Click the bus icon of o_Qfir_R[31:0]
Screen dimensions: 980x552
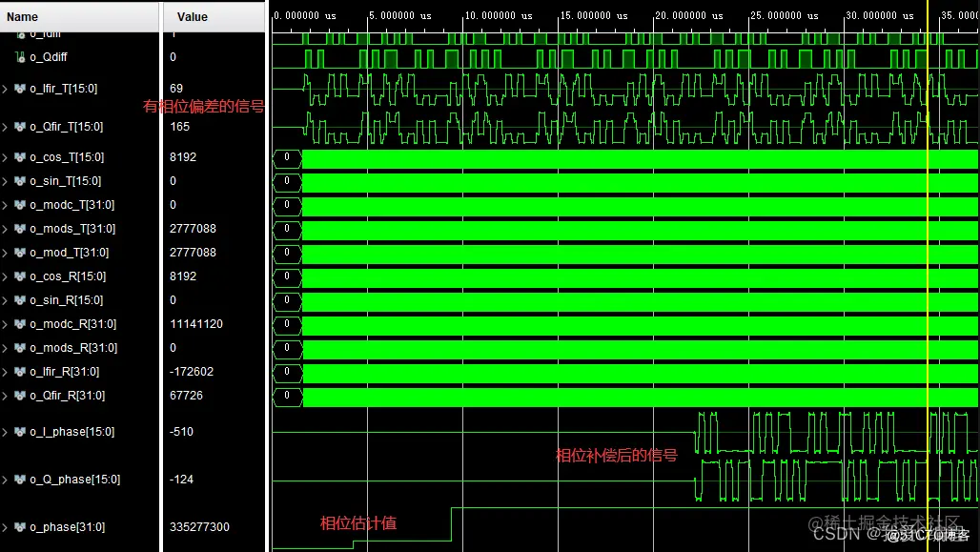[x=20, y=396]
